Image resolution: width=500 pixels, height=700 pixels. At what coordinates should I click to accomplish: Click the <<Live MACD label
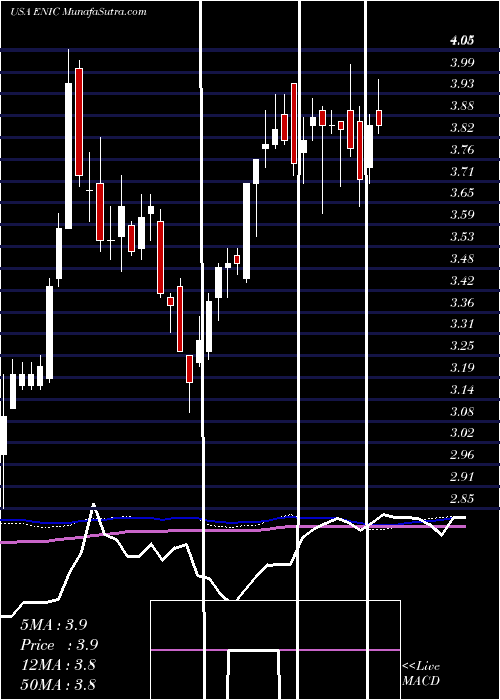(x=421, y=674)
